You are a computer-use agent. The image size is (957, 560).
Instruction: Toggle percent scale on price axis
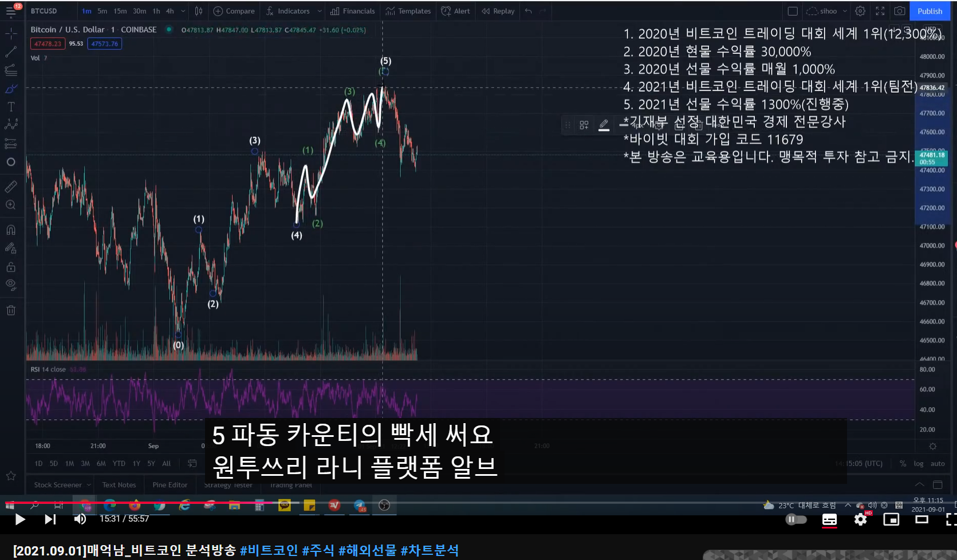click(903, 463)
